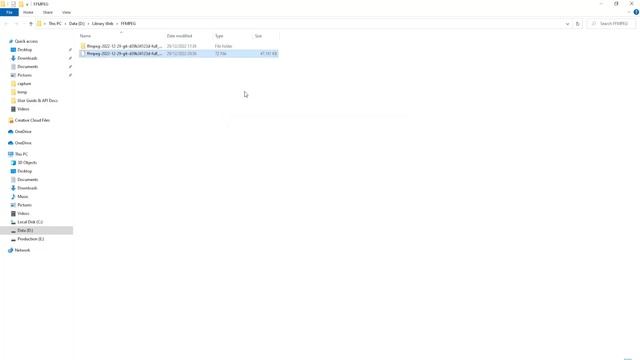Open Documents under This PC
The image size is (640, 360).
[27, 180]
